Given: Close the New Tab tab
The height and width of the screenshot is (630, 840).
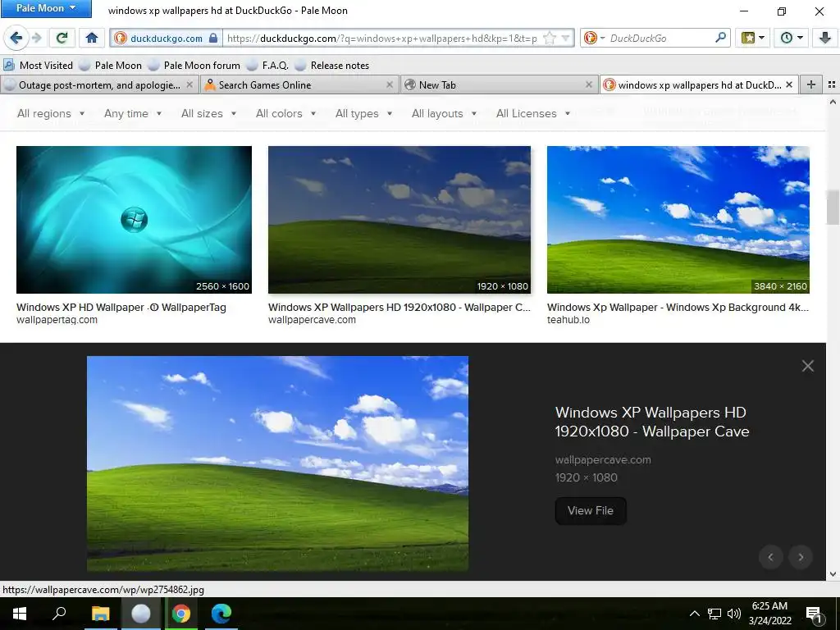Looking at the screenshot, I should point(589,84).
